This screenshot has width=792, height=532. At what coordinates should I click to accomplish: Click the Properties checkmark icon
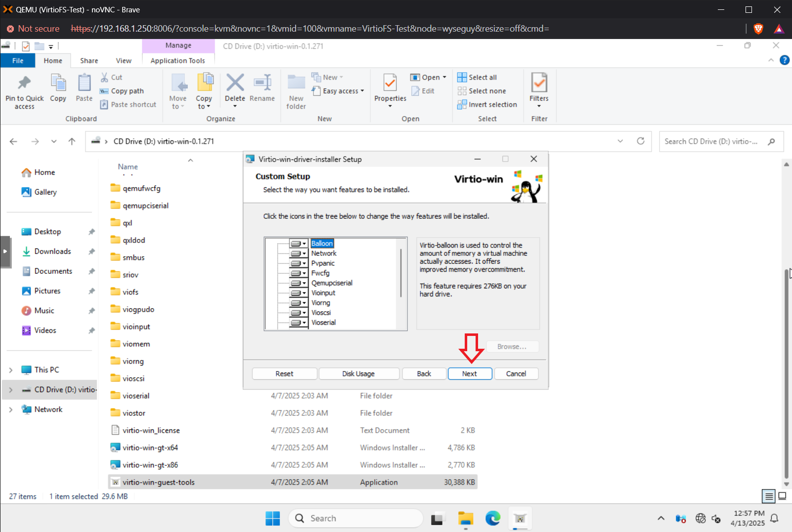click(390, 82)
